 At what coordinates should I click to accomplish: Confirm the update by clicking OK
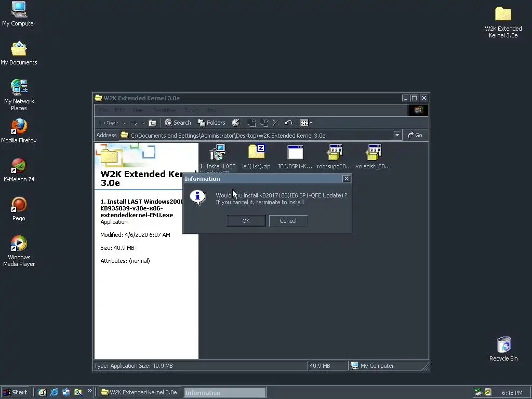pos(246,221)
